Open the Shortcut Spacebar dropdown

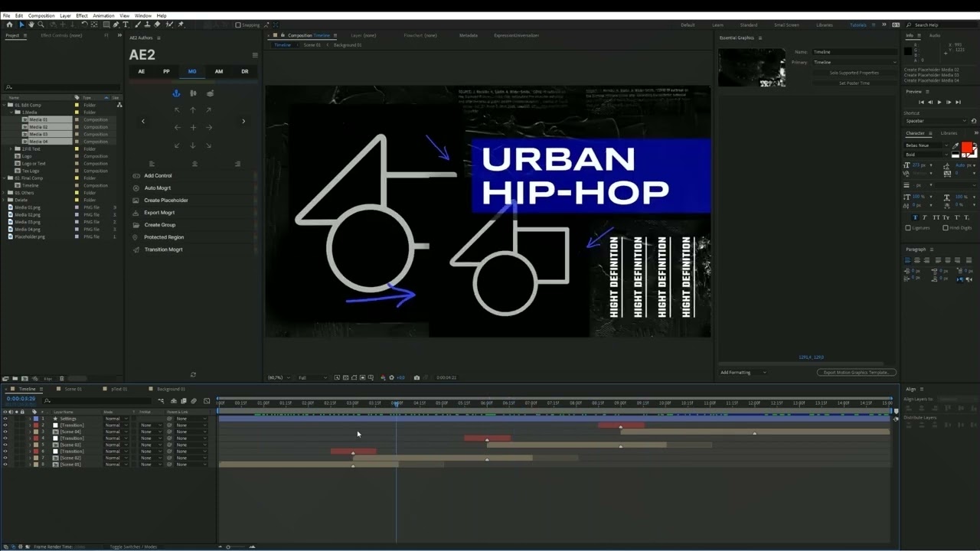(936, 121)
